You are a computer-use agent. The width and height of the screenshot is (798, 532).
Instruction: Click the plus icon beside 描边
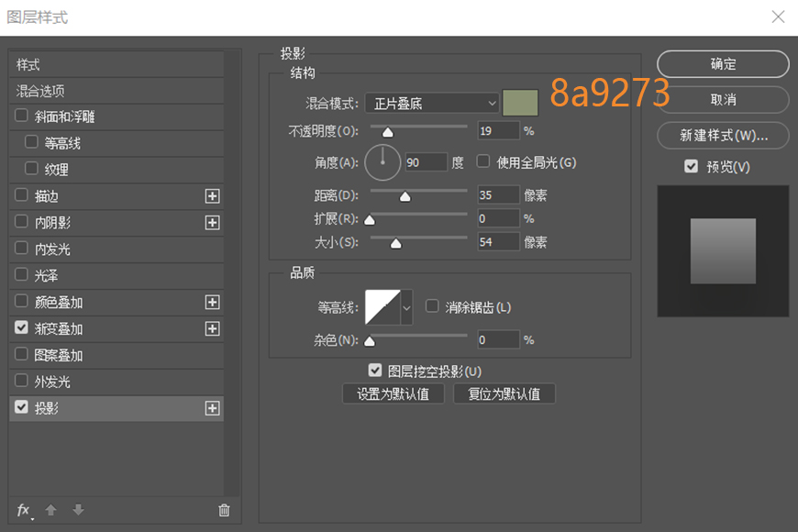tap(212, 195)
